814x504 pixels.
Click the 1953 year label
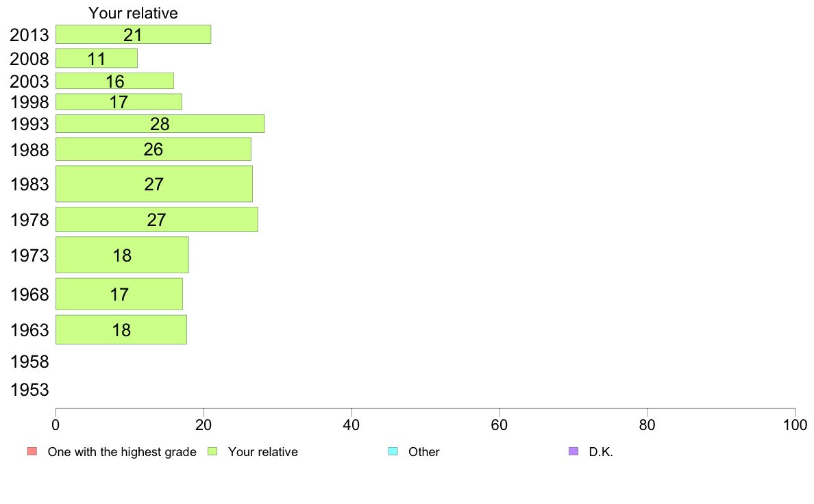[29, 390]
